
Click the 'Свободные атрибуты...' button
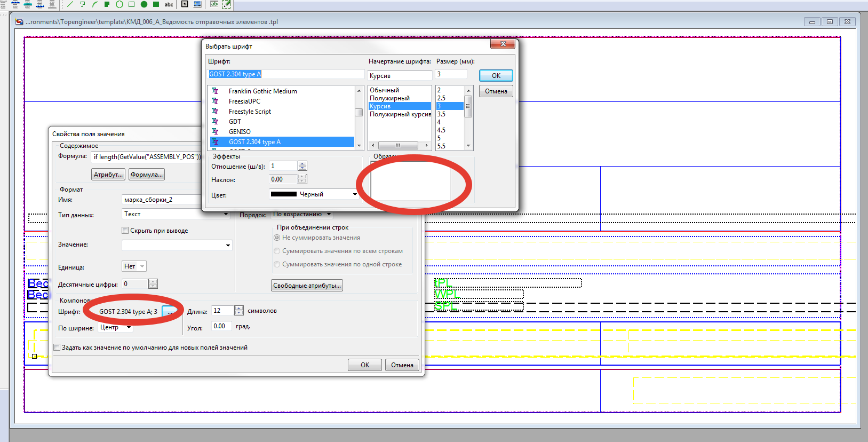click(307, 286)
